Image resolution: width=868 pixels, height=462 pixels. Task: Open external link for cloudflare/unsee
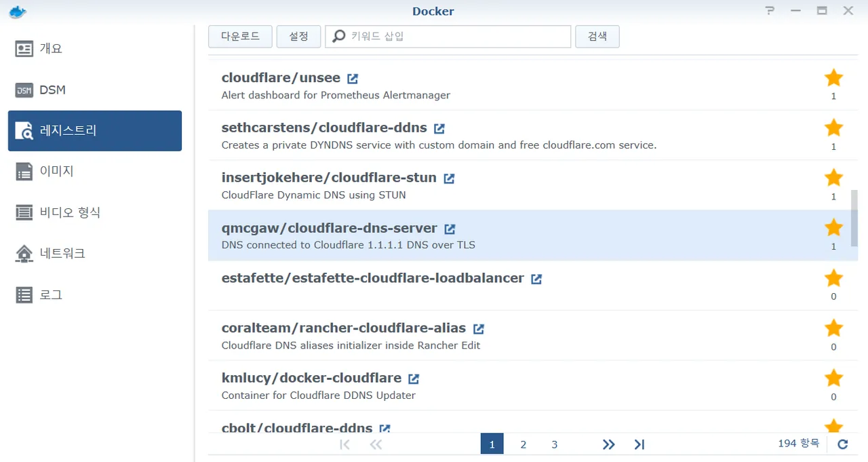pyautogui.click(x=353, y=79)
